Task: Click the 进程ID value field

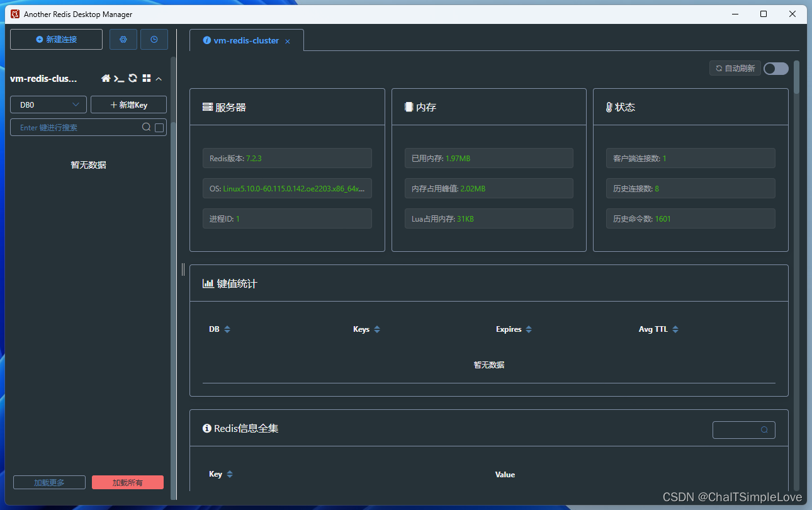Action: point(287,218)
